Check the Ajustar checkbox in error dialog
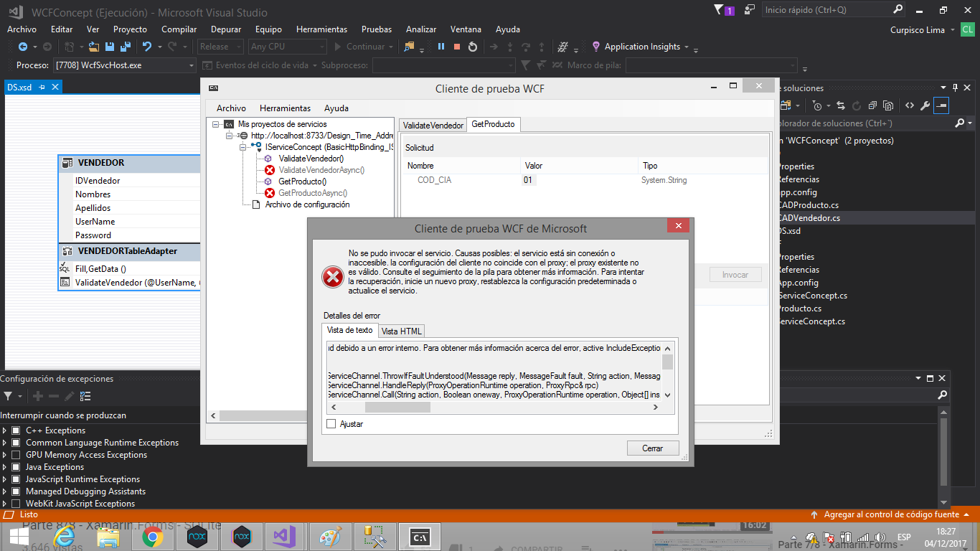Viewport: 980px width, 551px height. tap(331, 424)
